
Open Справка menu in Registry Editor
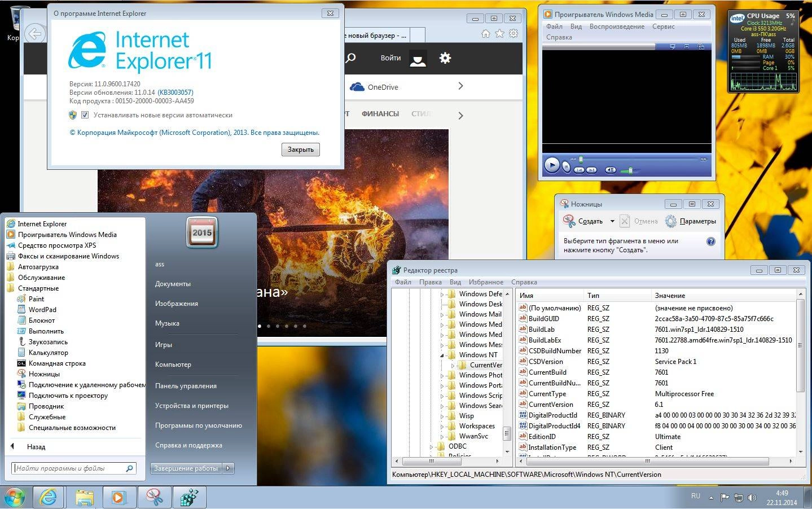(524, 282)
